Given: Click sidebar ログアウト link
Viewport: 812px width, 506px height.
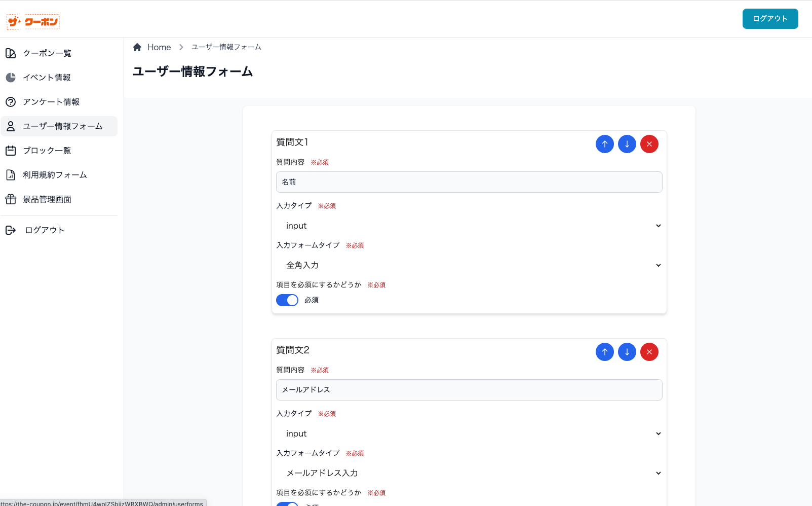Looking at the screenshot, I should coord(59,230).
